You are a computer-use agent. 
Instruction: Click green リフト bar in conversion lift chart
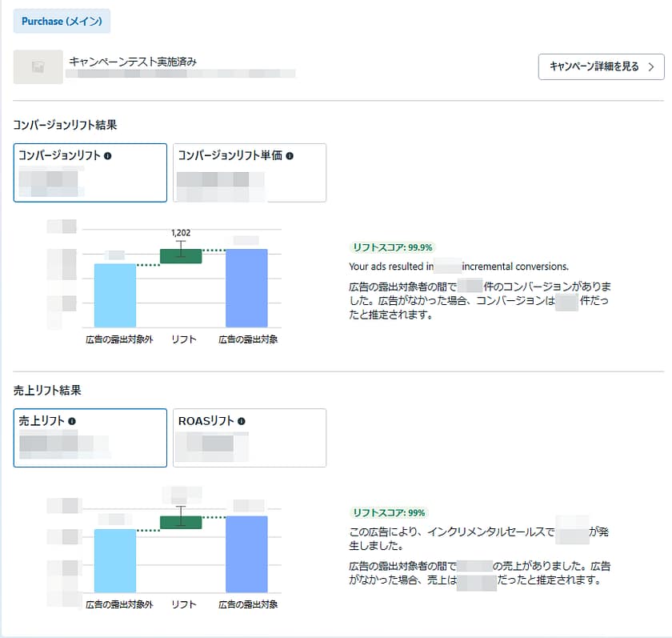click(181, 256)
